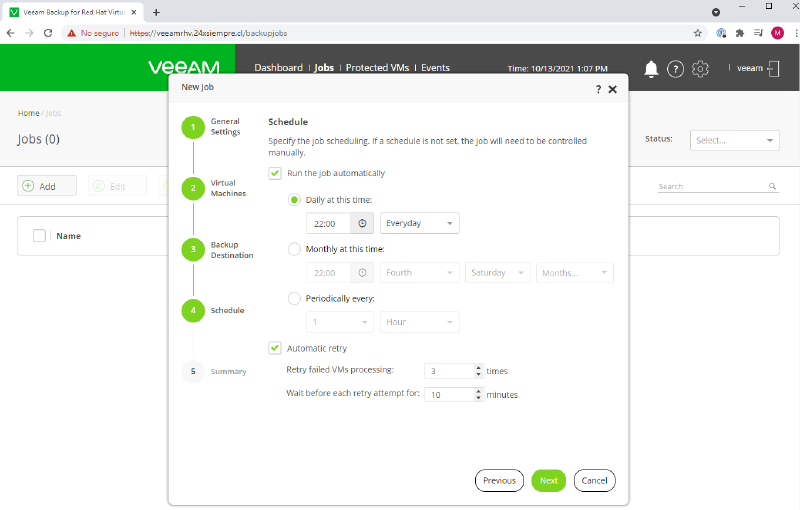Expand the periodic interval number dropdown

click(340, 322)
